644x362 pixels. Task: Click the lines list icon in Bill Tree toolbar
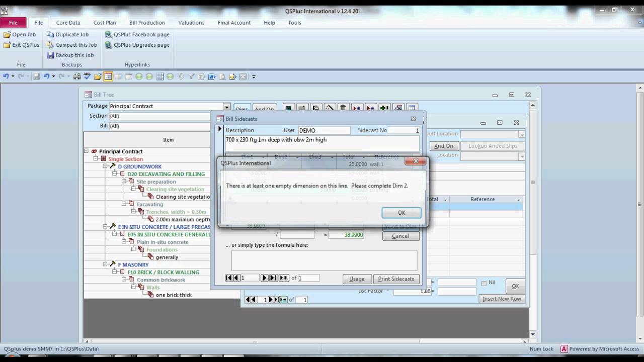[302, 108]
